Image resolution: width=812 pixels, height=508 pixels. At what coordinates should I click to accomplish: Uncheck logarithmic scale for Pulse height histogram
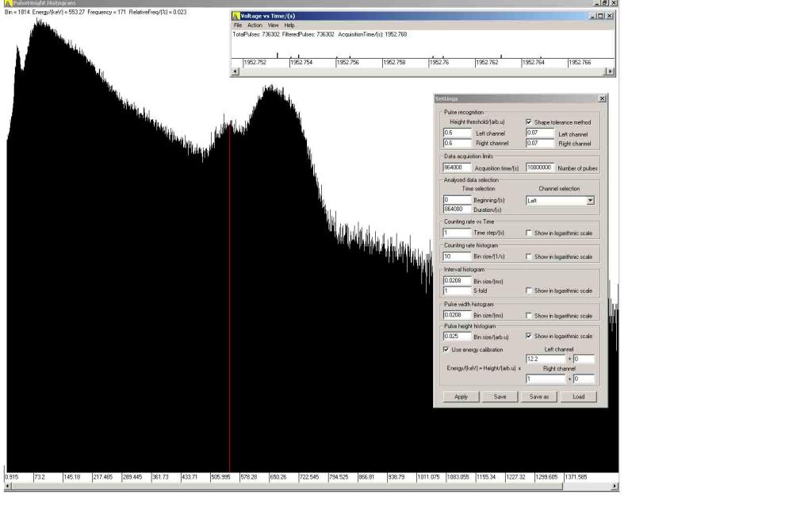tap(529, 336)
